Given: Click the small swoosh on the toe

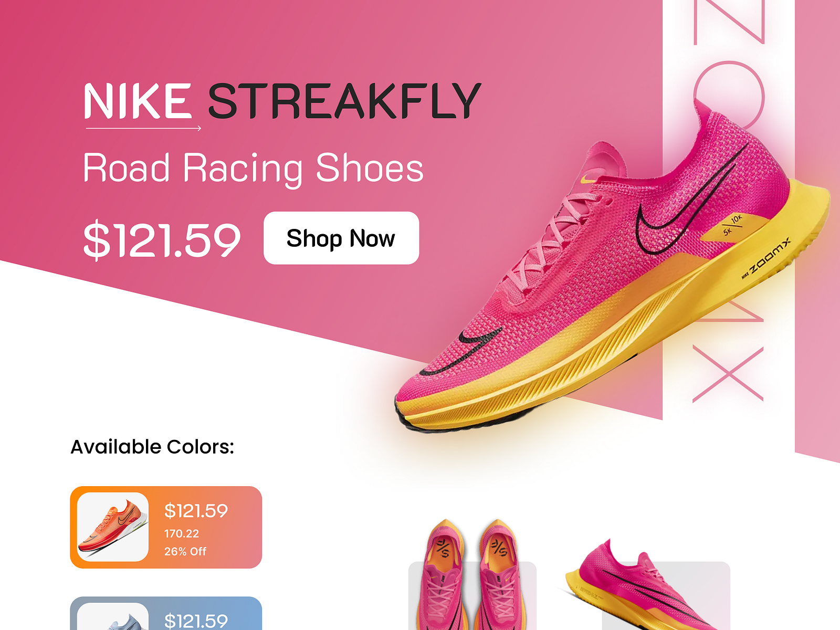Looking at the screenshot, I should pyautogui.click(x=460, y=352).
